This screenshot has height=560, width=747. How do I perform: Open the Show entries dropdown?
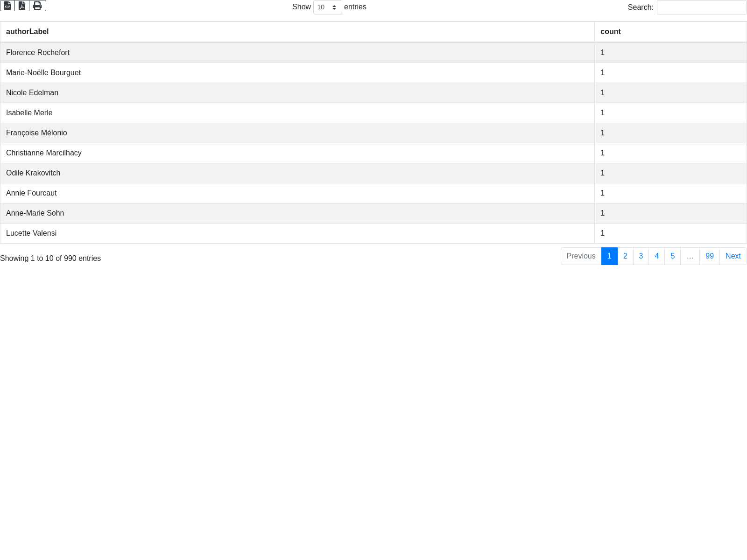click(327, 7)
